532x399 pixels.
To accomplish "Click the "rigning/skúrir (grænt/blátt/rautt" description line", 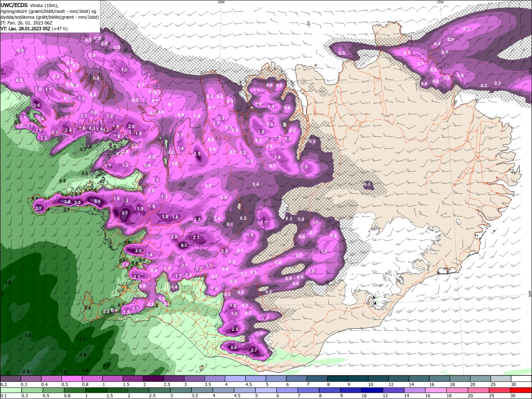I will click(49, 11).
